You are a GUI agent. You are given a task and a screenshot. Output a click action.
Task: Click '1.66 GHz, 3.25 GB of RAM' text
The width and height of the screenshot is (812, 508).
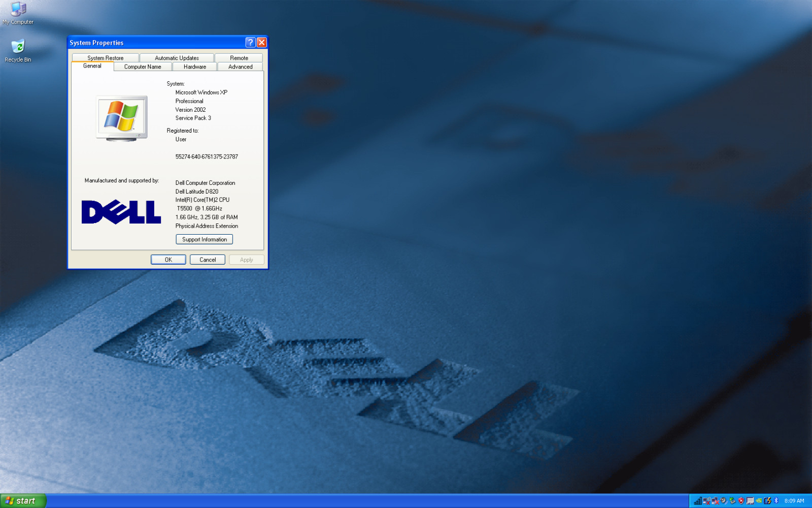click(207, 217)
